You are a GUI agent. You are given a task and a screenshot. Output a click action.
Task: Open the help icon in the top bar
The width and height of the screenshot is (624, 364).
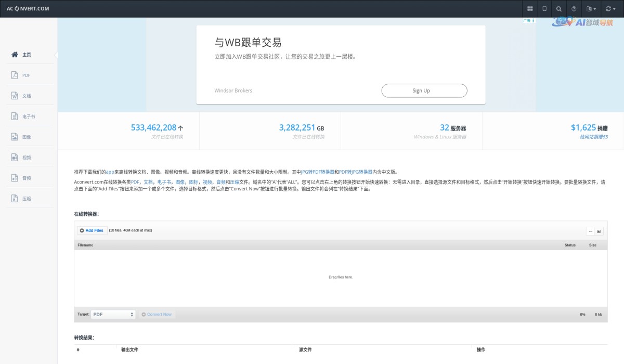tap(574, 8)
